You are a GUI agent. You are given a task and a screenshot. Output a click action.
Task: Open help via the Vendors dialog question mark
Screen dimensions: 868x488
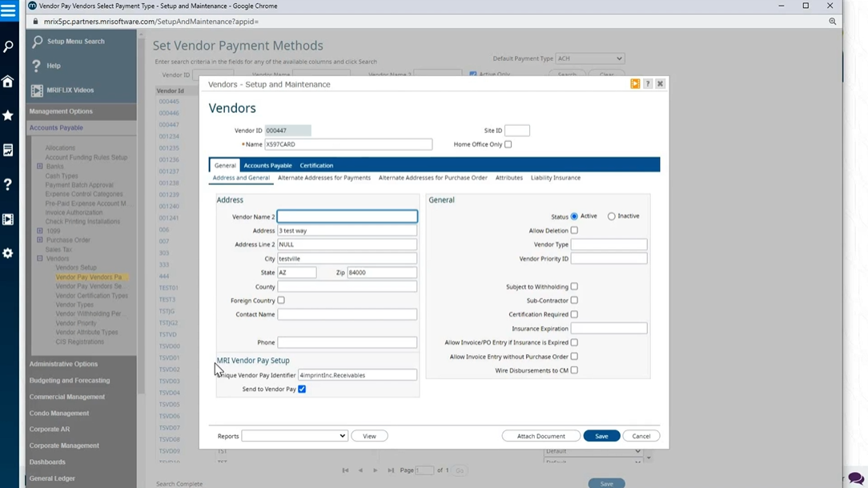pos(648,83)
